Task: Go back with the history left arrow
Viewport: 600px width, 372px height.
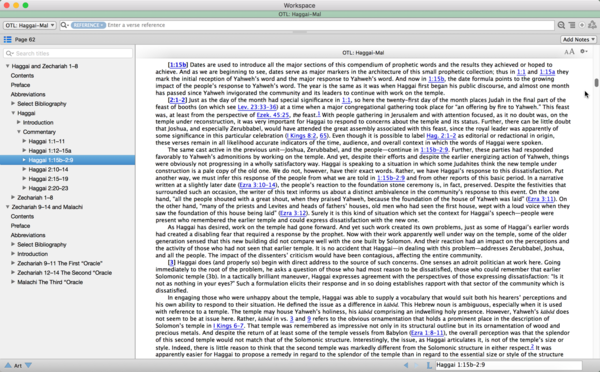Action: [x=406, y=365]
